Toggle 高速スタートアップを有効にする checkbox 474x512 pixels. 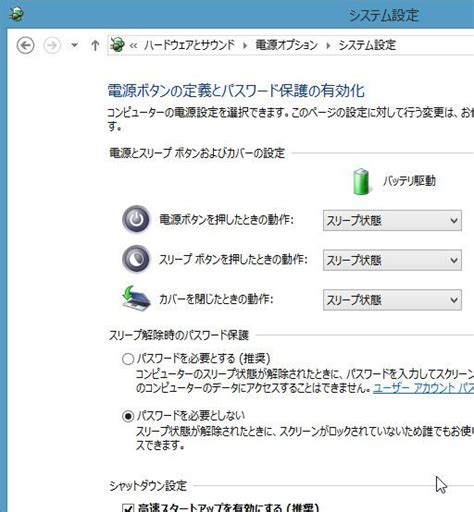click(128, 508)
